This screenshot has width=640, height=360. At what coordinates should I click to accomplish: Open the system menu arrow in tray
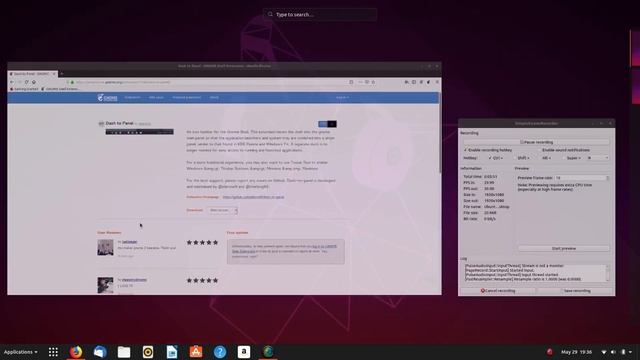click(x=631, y=352)
